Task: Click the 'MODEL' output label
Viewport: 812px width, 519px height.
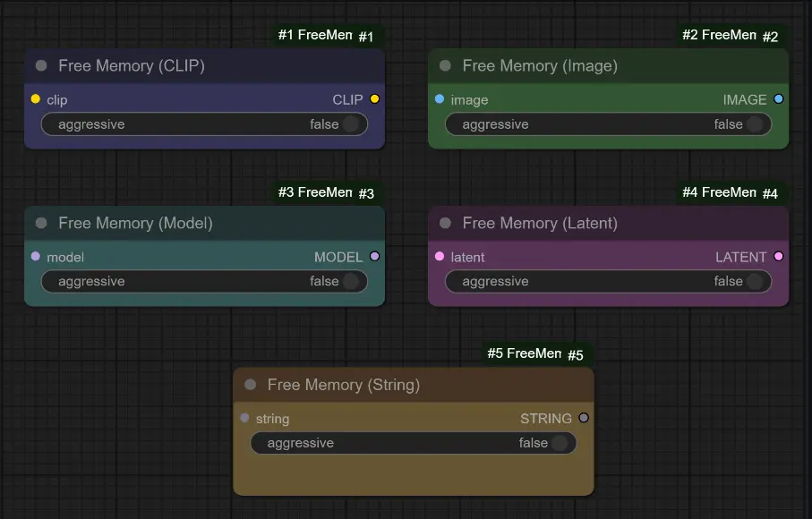Action: pyautogui.click(x=338, y=257)
